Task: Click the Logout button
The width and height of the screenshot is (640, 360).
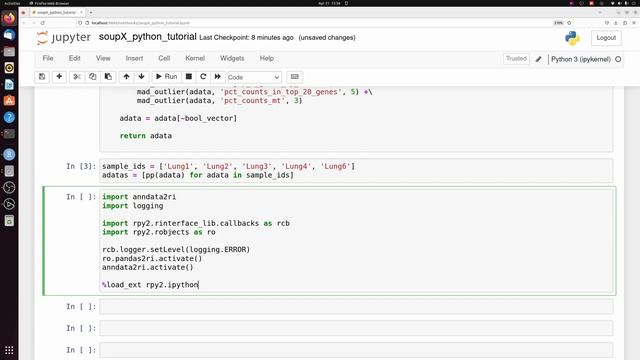Action: 606,38
